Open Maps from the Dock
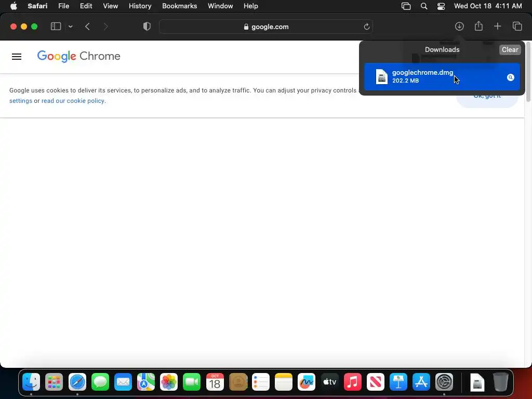The height and width of the screenshot is (399, 532). 146,382
